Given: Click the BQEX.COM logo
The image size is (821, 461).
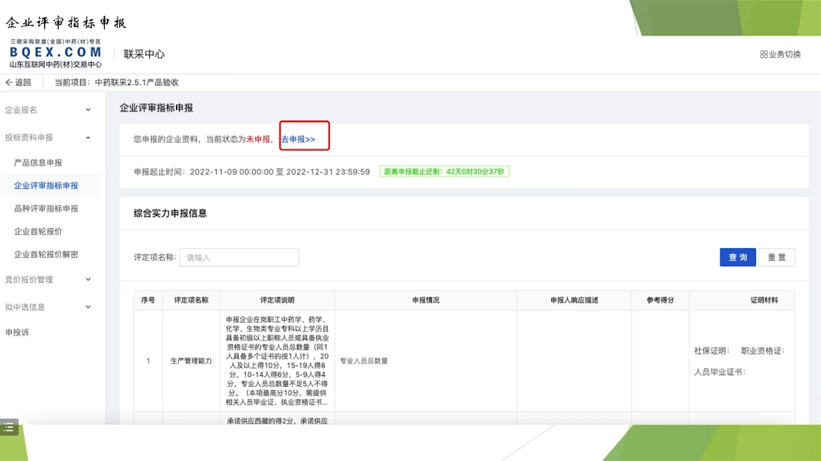Looking at the screenshot, I should pos(55,52).
